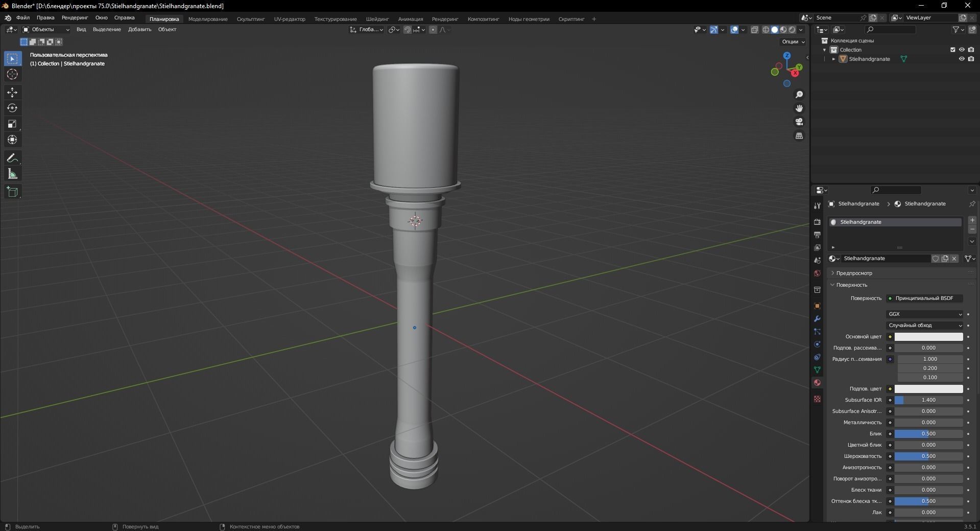Select the Measure ruler tool
The image size is (980, 531).
12,174
